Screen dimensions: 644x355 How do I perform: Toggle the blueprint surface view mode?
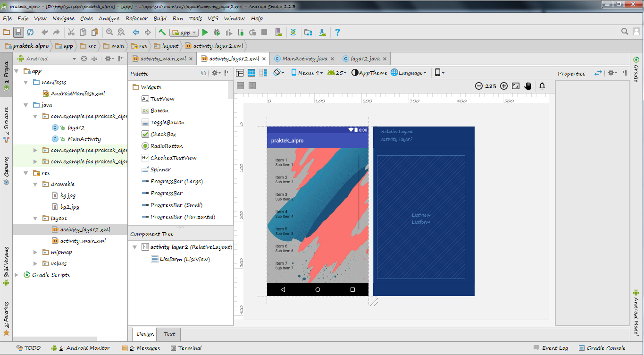pos(251,72)
